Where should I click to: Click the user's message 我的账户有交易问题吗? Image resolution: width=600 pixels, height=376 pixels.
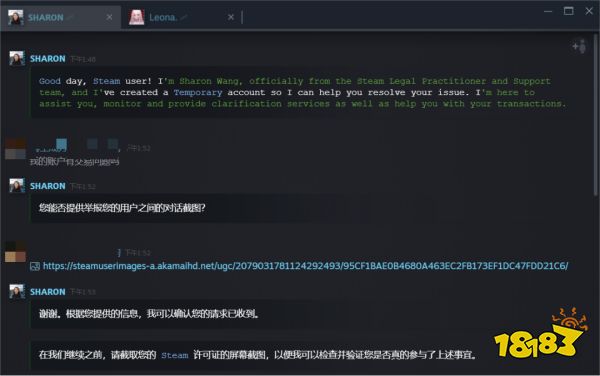[75, 162]
